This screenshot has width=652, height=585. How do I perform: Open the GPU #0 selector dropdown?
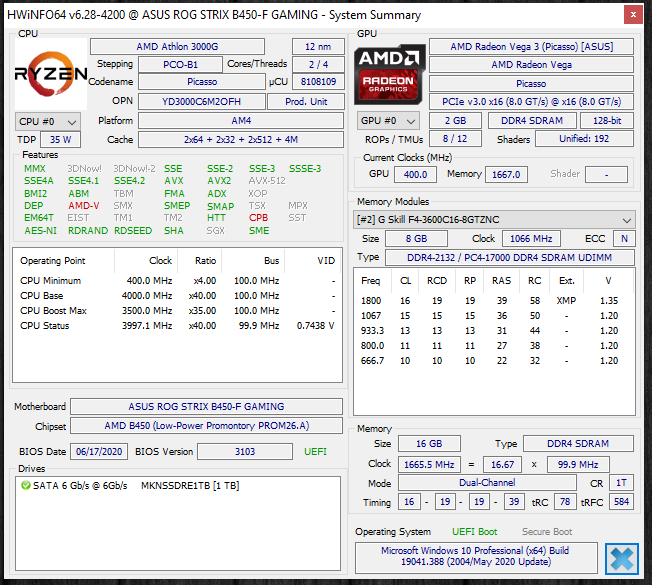(x=388, y=121)
